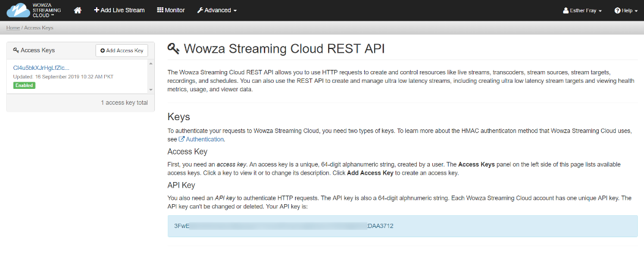Click the access key list scroll-down arrow

click(x=150, y=89)
